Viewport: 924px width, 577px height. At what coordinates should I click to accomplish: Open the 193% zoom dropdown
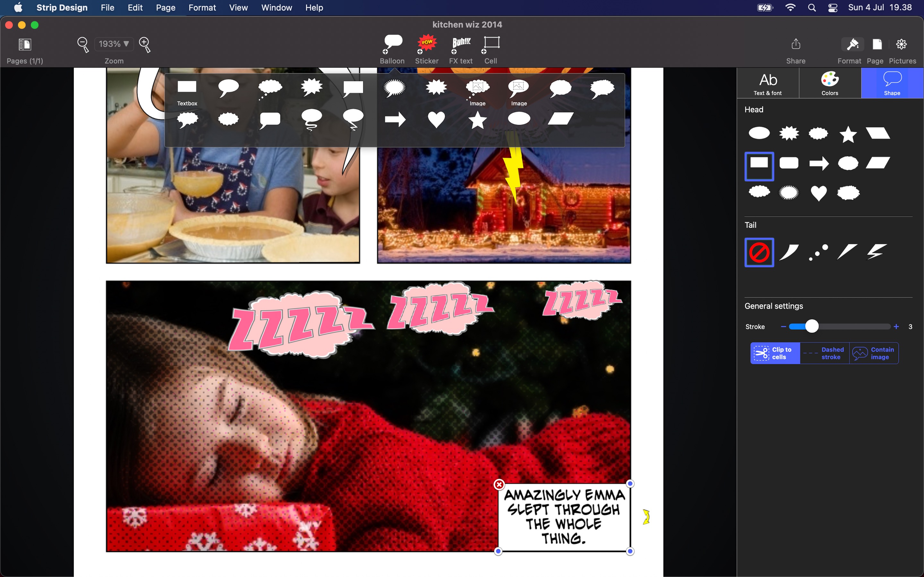(x=114, y=44)
